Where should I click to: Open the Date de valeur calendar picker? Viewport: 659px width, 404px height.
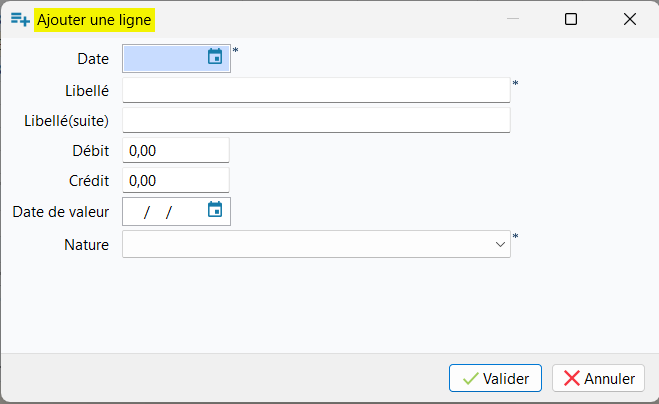pyautogui.click(x=215, y=210)
